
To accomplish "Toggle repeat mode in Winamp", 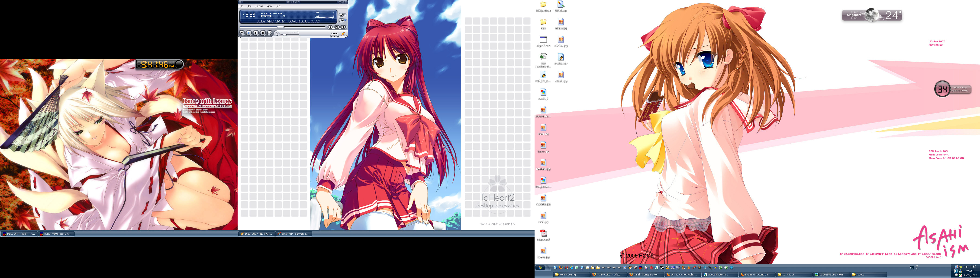I will (341, 15).
